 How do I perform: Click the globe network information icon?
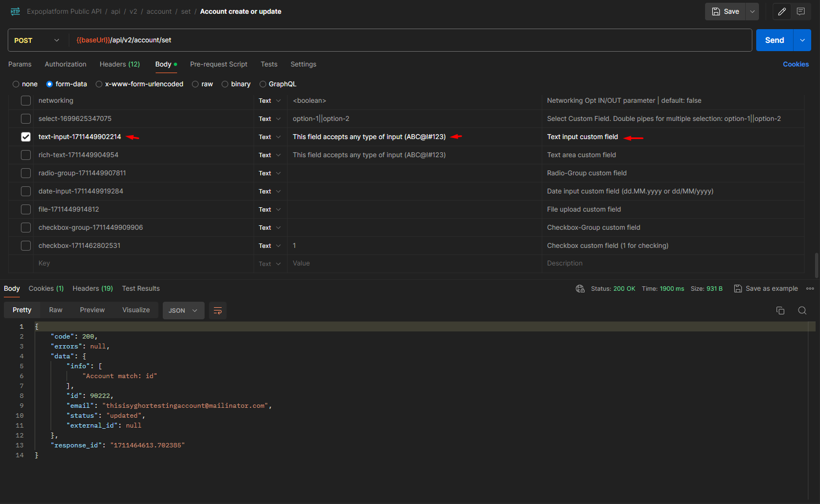click(580, 288)
